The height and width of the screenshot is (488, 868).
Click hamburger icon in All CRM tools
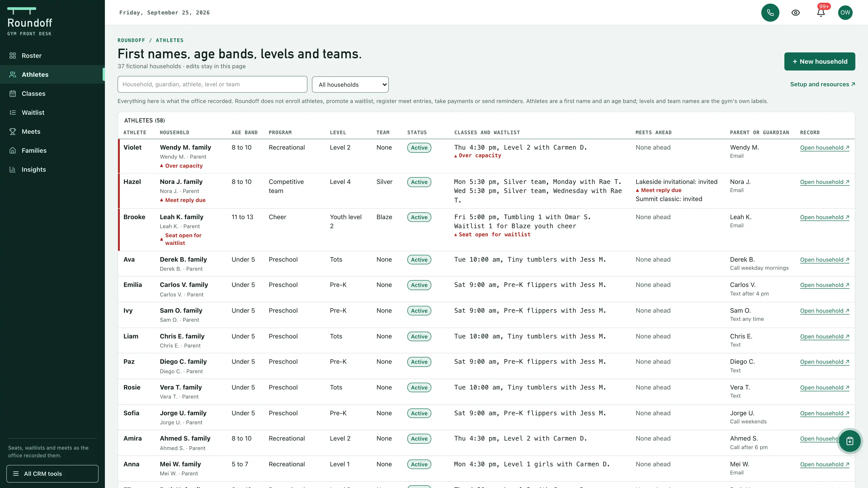16,474
